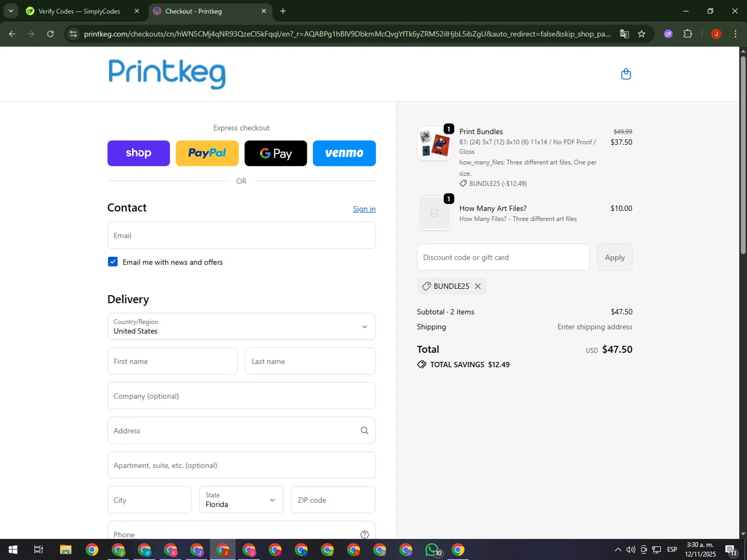Choose Venmo express checkout
The image size is (747, 560).
344,153
